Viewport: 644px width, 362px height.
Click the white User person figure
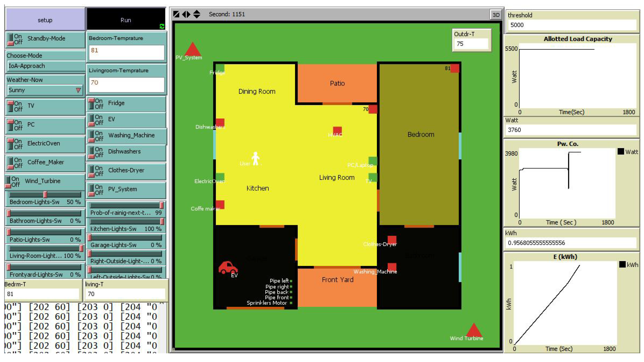tap(255, 158)
